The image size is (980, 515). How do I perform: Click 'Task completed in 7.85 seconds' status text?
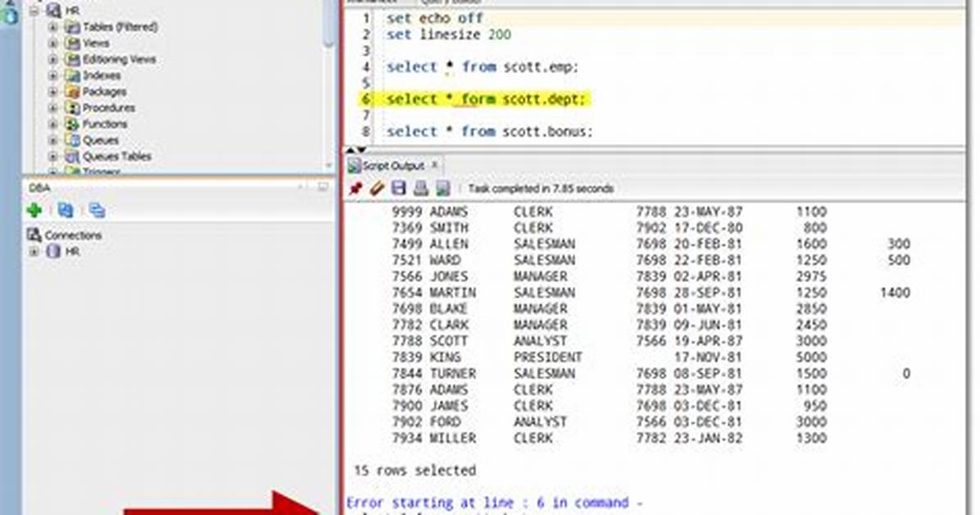click(541, 189)
